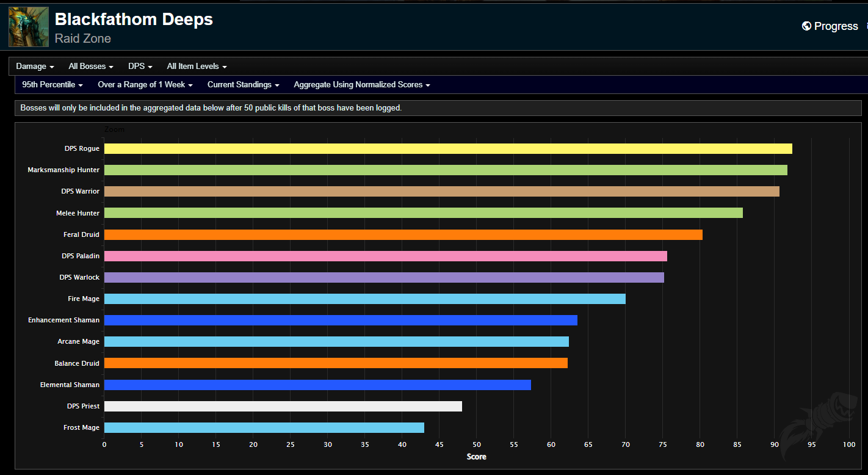Click the tan DPS Warrior bar
This screenshot has height=475, width=868.
click(x=441, y=191)
